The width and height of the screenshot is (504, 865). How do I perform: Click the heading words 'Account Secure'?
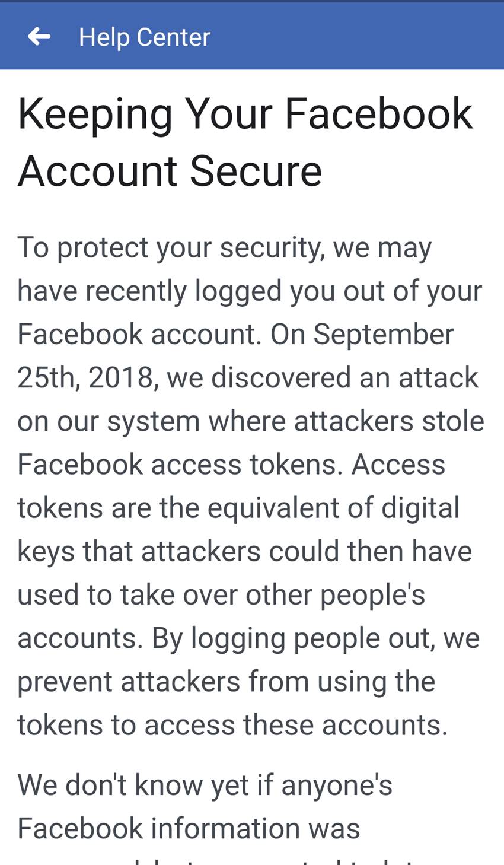point(170,171)
